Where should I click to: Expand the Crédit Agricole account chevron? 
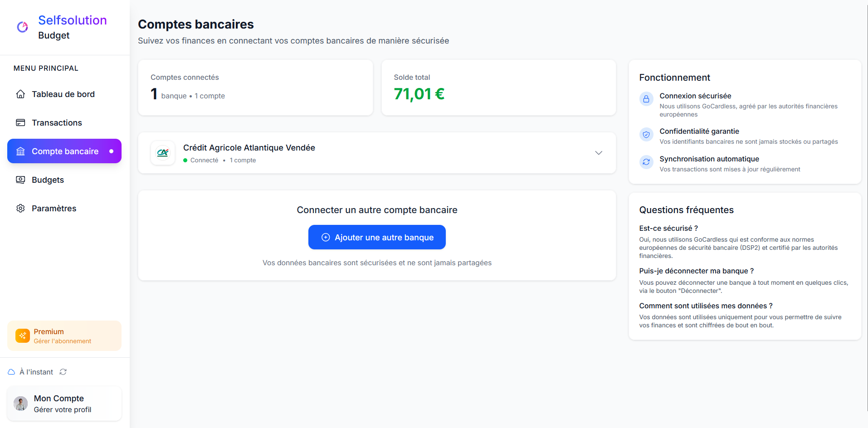(x=599, y=153)
